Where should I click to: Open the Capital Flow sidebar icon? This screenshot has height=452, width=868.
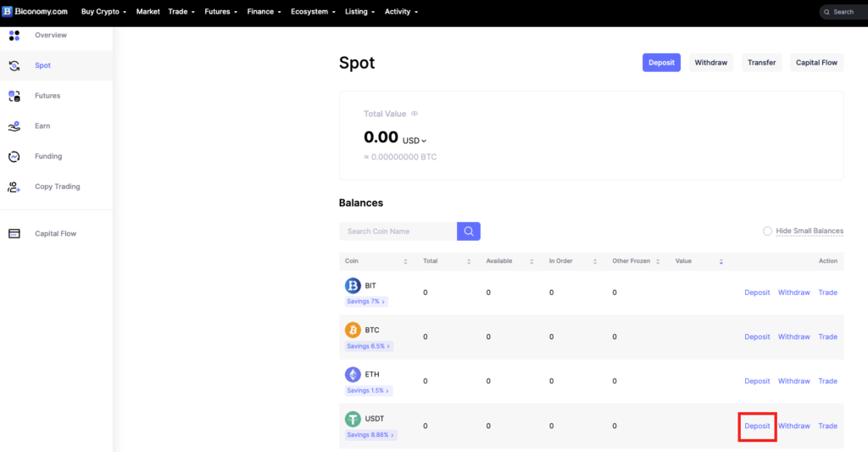pos(14,234)
